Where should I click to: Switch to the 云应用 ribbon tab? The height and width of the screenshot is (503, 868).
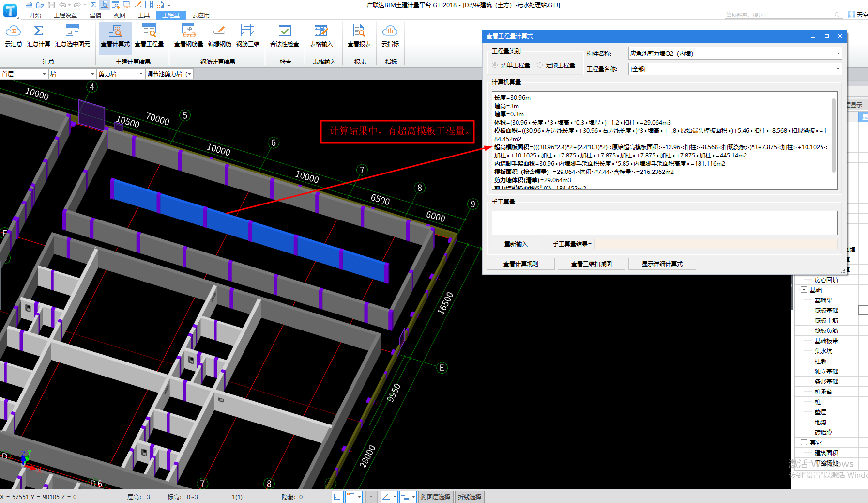[x=201, y=15]
